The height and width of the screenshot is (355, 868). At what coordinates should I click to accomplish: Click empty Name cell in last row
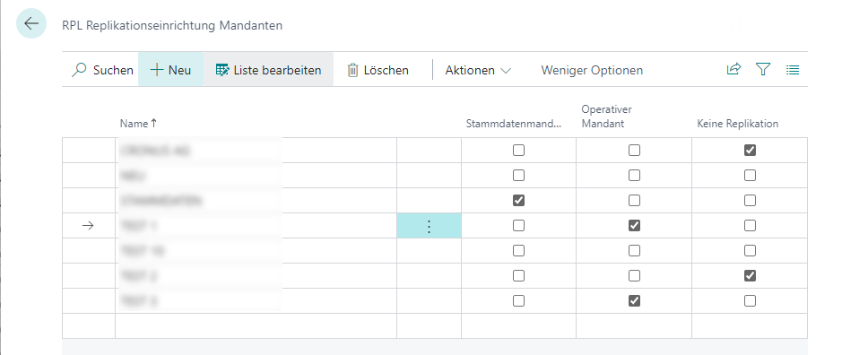click(256, 325)
